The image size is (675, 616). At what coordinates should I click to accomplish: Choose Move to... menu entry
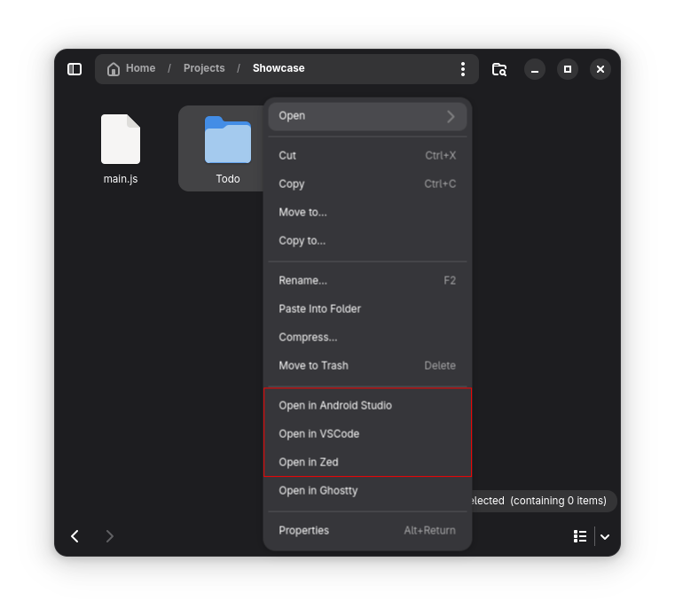367,212
